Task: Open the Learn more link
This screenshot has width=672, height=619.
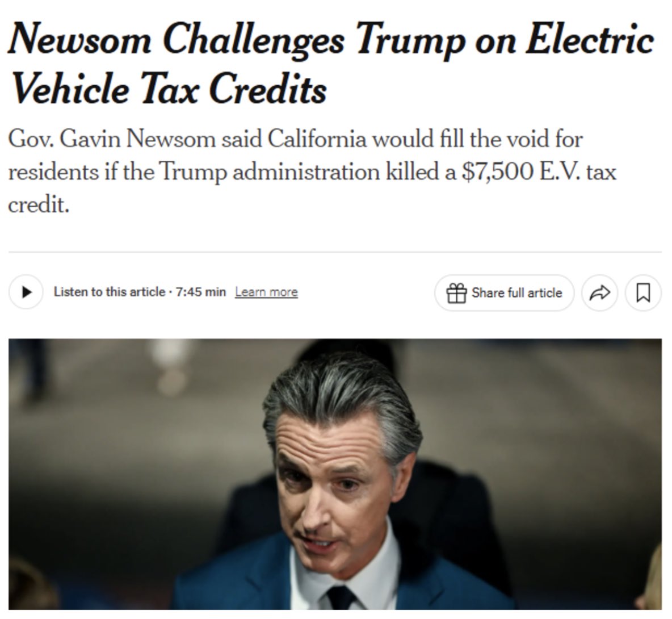Action: (266, 292)
